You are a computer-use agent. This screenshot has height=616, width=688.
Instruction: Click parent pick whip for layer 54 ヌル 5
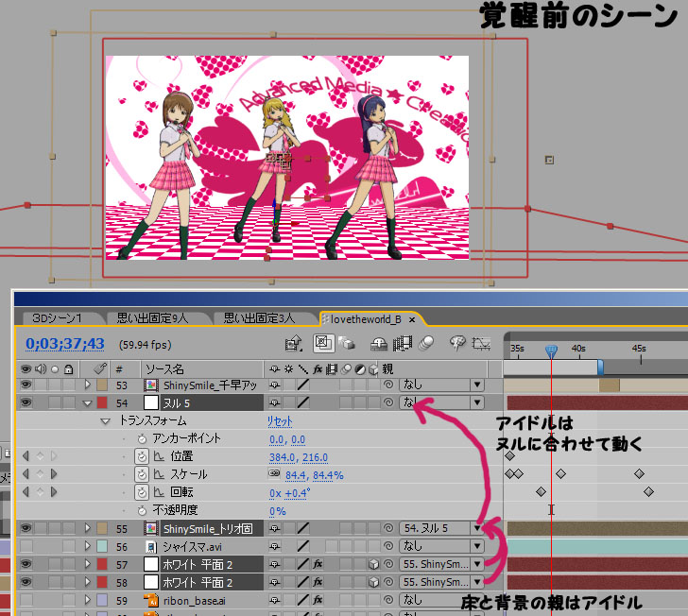coord(388,402)
